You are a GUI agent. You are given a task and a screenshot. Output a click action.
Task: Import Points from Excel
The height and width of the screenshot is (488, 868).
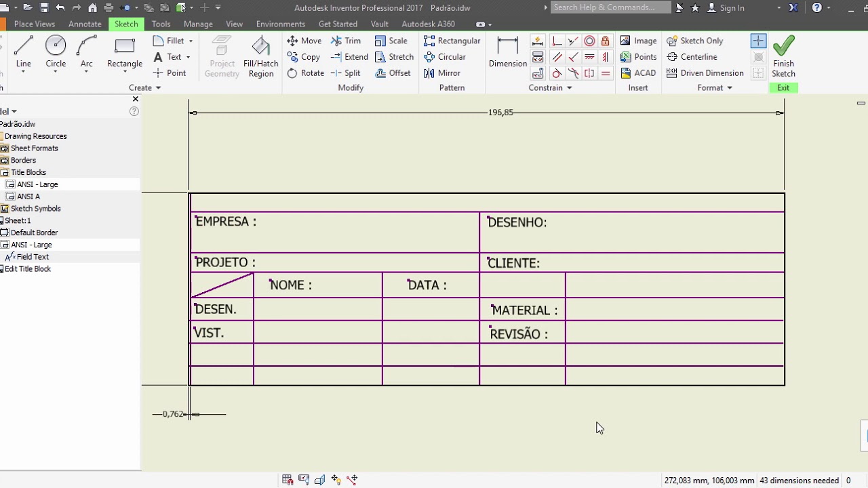tap(638, 57)
